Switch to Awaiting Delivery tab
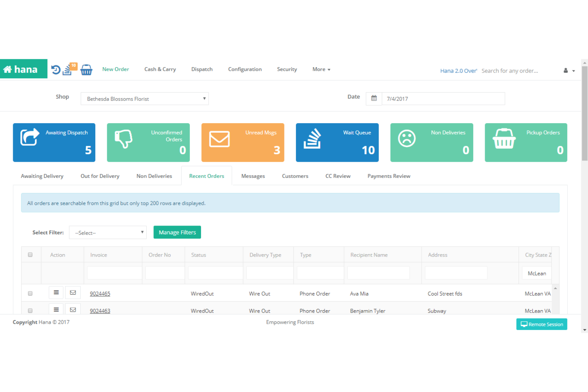The image size is (588, 392). (x=42, y=176)
